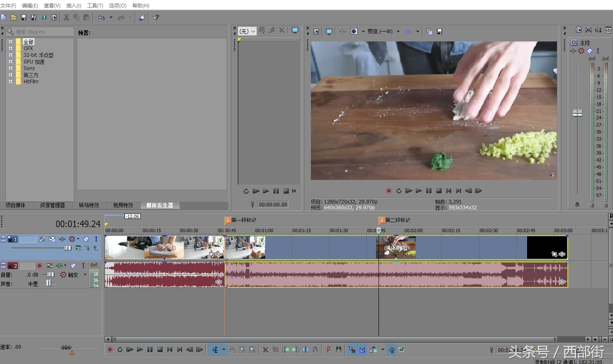Open the 文件(F) menu

point(8,5)
